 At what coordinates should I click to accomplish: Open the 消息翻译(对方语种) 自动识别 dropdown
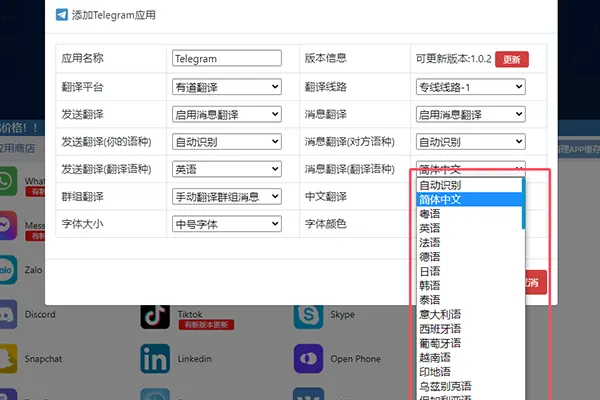(x=471, y=142)
